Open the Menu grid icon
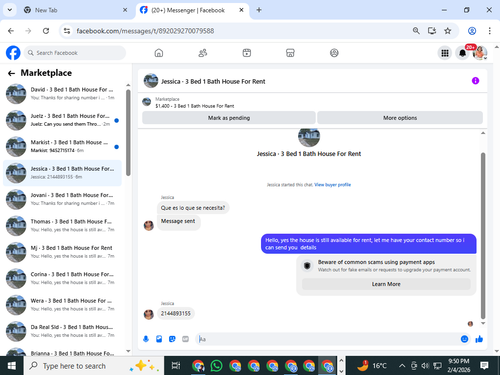The image size is (500, 375). (445, 53)
